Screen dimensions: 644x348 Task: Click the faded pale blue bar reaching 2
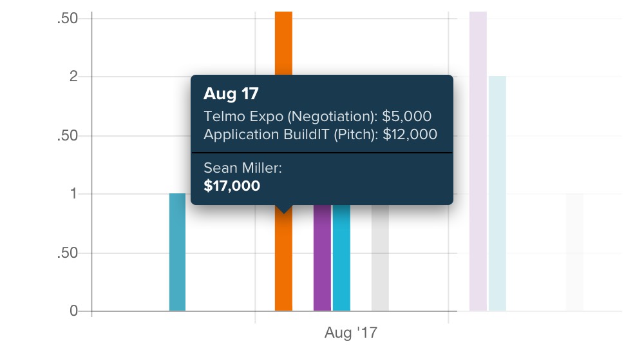(497, 193)
